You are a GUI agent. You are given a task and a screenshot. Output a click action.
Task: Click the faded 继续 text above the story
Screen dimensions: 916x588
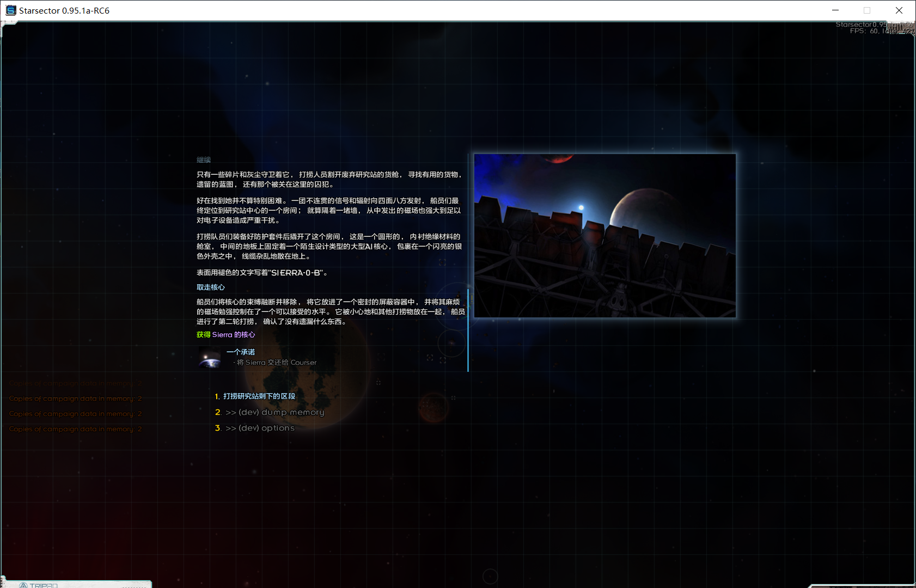coord(204,160)
